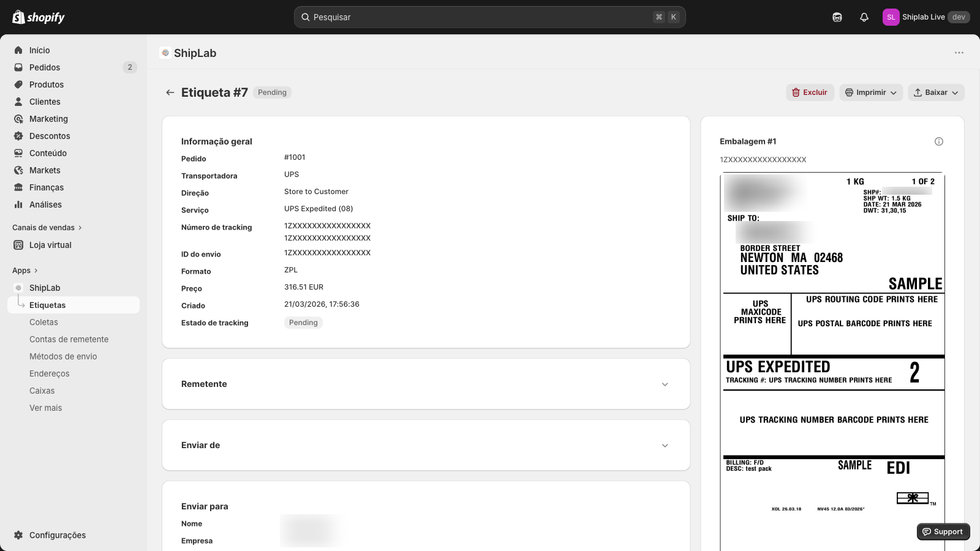The height and width of the screenshot is (551, 980).
Task: Open Endereços submenu item
Action: (49, 373)
